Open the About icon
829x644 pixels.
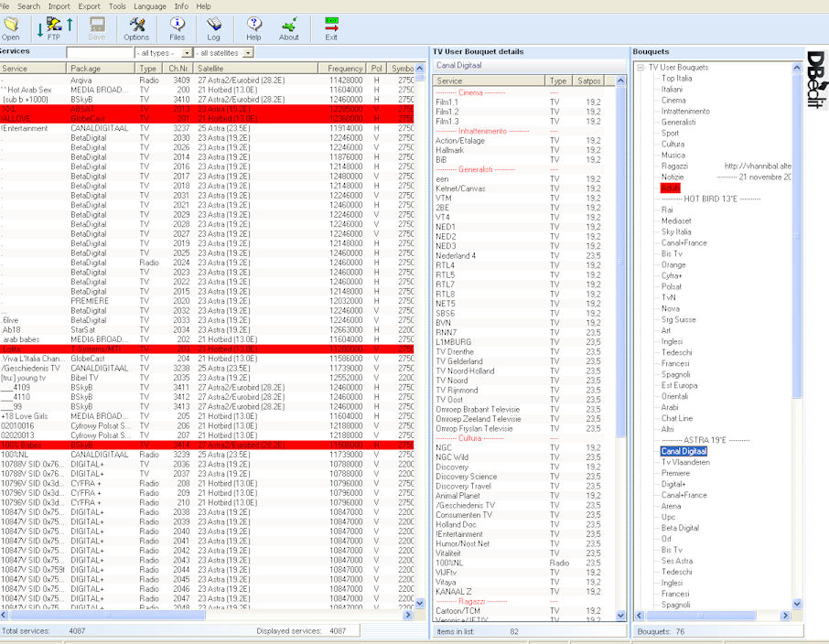coord(288,28)
